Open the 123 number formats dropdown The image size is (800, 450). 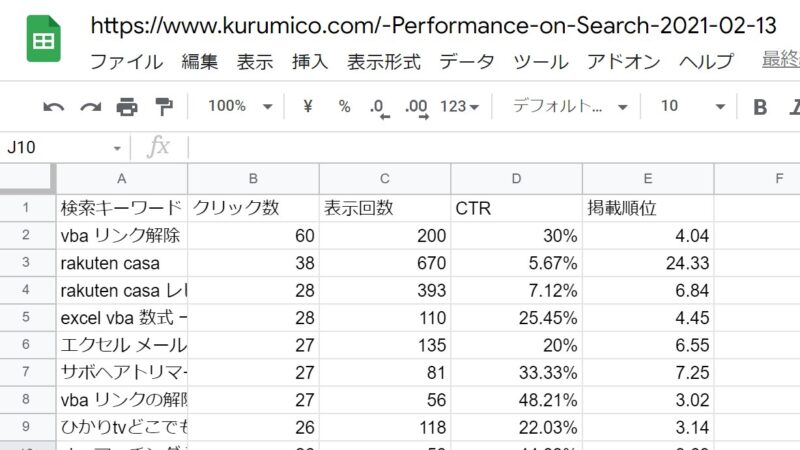(x=460, y=107)
